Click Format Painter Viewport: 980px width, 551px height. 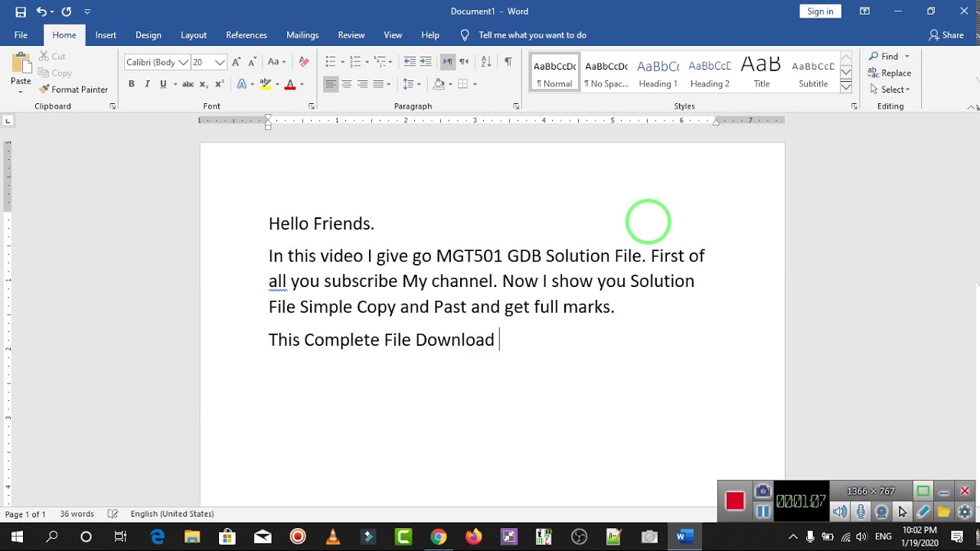[x=73, y=90]
